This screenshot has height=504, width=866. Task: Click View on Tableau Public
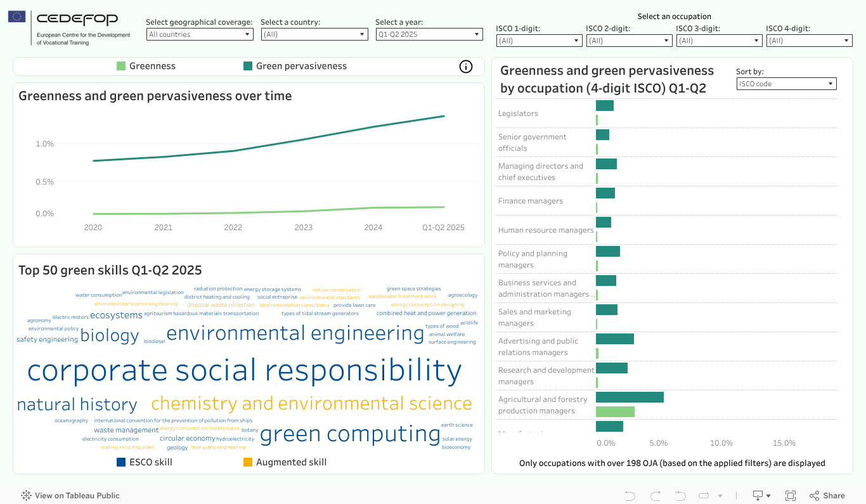click(70, 496)
